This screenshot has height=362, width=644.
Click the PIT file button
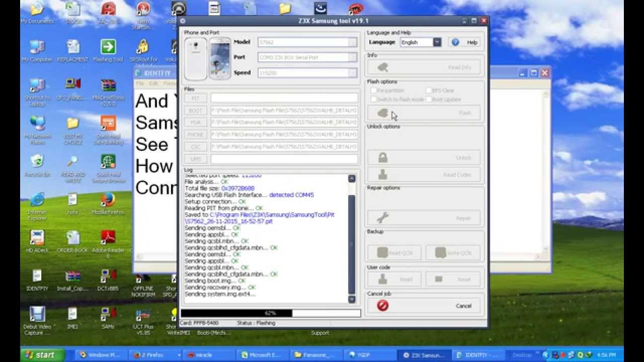196,98
